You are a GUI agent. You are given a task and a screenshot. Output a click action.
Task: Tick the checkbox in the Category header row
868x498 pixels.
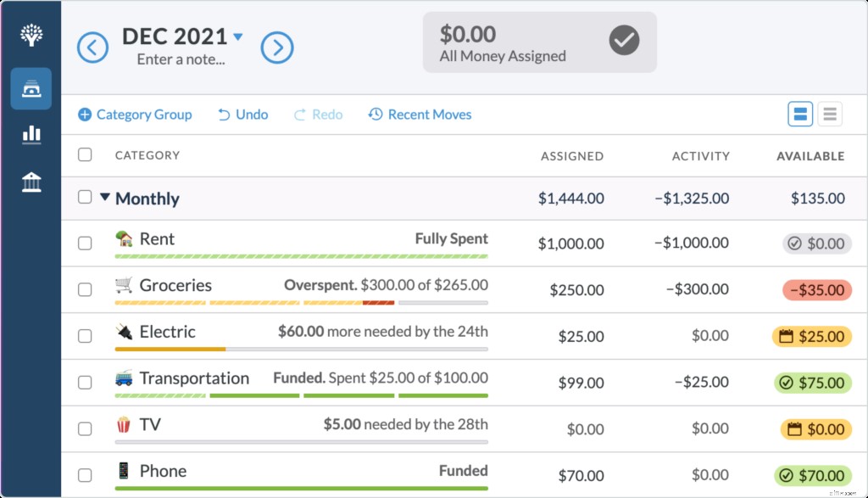tap(85, 155)
